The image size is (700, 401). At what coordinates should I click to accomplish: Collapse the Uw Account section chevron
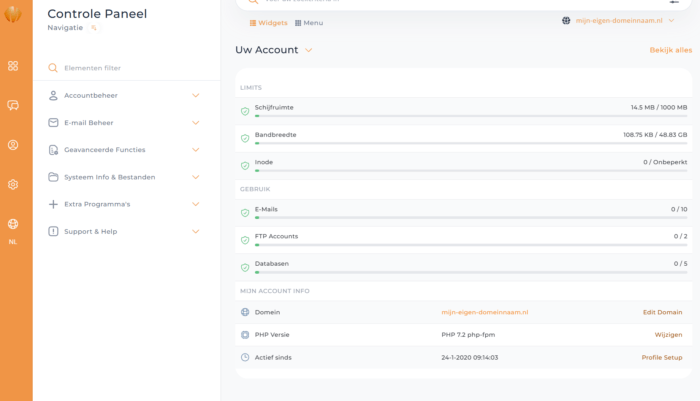(x=308, y=50)
